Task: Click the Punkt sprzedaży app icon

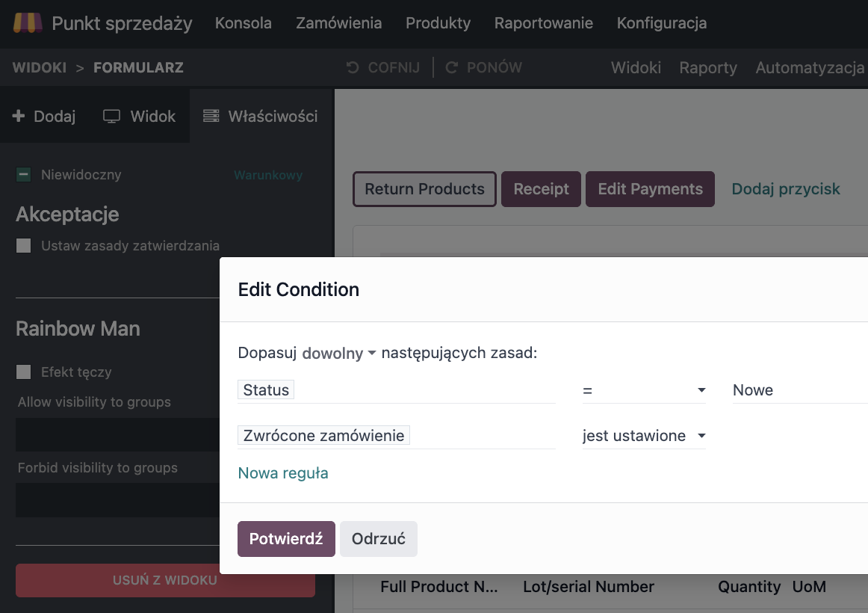Action: 28,23
